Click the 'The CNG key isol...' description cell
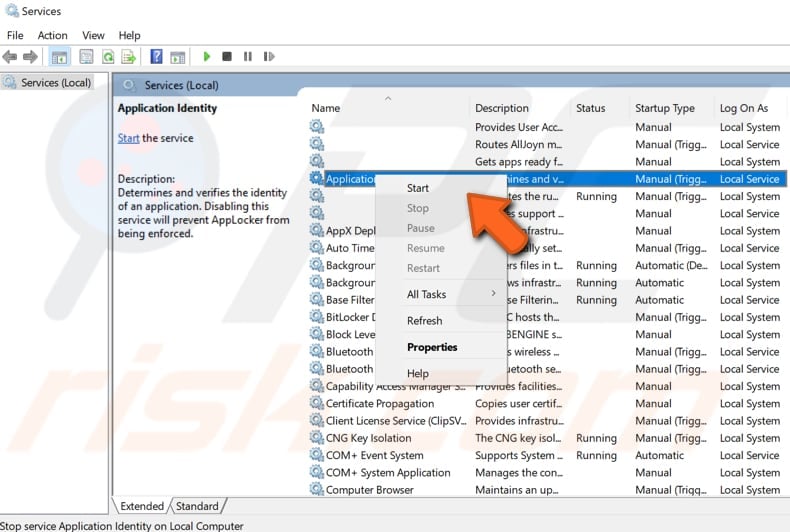790x532 pixels. click(x=518, y=438)
